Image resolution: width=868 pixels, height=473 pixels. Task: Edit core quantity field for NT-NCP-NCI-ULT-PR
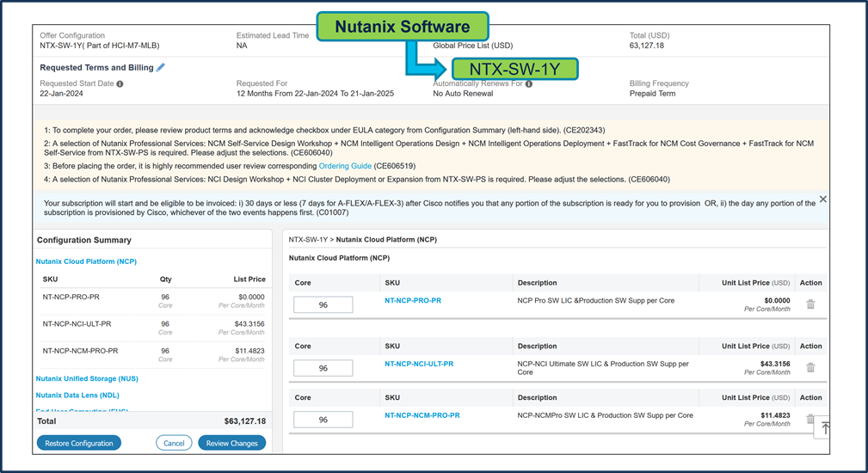[323, 368]
